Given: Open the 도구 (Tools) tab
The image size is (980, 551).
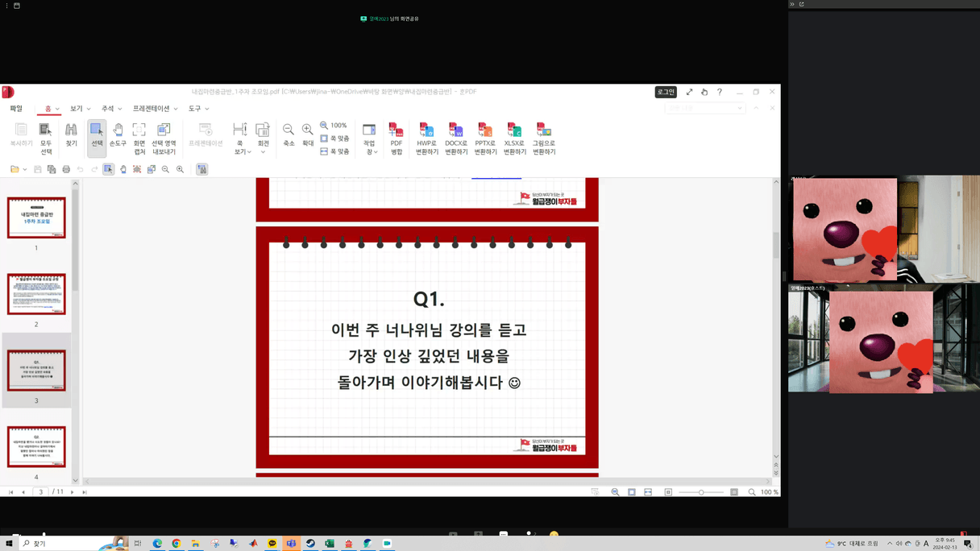Looking at the screenshot, I should pyautogui.click(x=194, y=109).
